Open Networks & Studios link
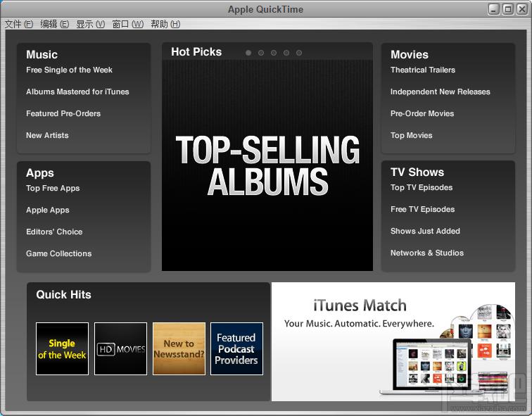 click(427, 253)
